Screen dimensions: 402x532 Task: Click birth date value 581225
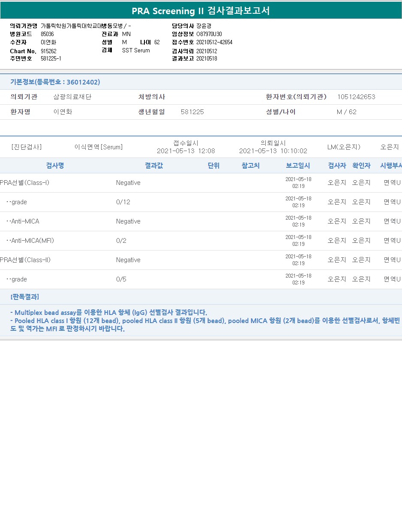pyautogui.click(x=192, y=112)
